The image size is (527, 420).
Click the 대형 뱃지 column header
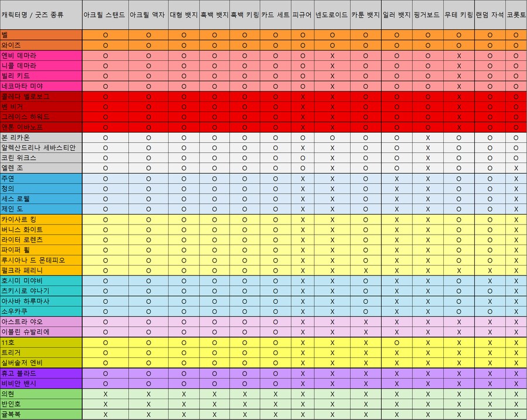[x=184, y=15]
